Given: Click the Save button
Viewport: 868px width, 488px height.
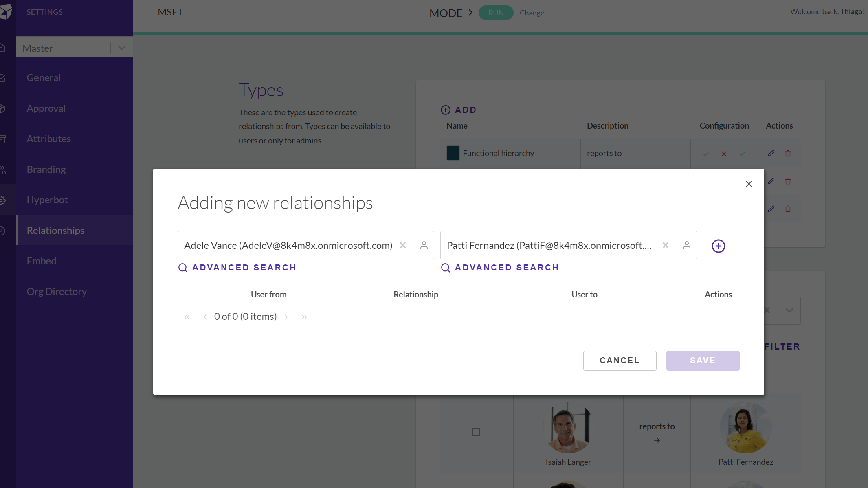Looking at the screenshot, I should pyautogui.click(x=703, y=361).
